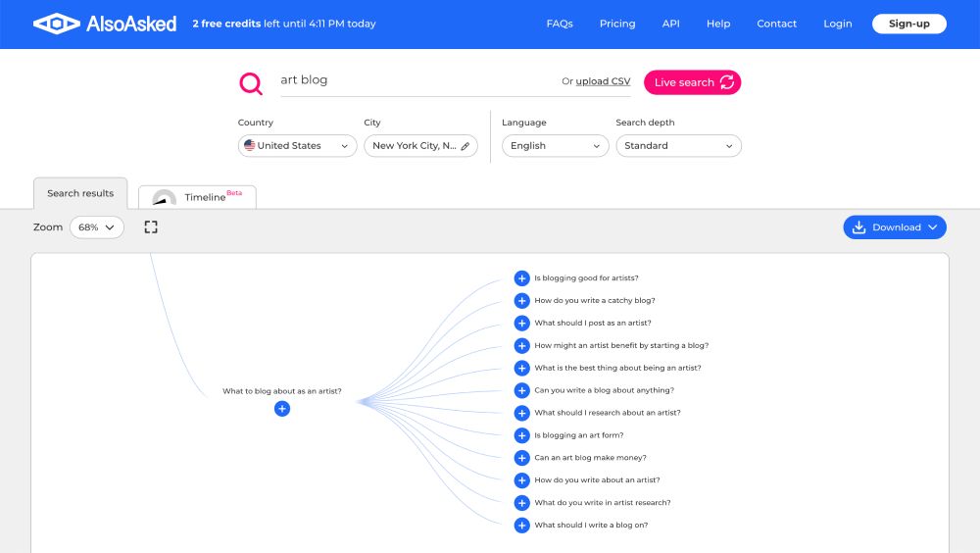The height and width of the screenshot is (553, 980).
Task: Expand "What should I research about an artist?"
Action: [522, 413]
